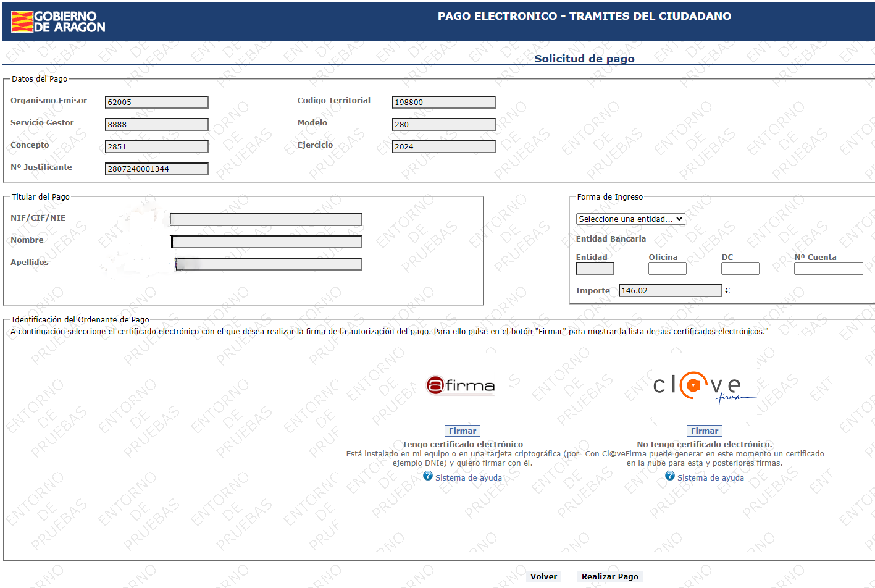Screen dimensions: 875x588
Task: Click the Volver button
Action: pos(543,576)
